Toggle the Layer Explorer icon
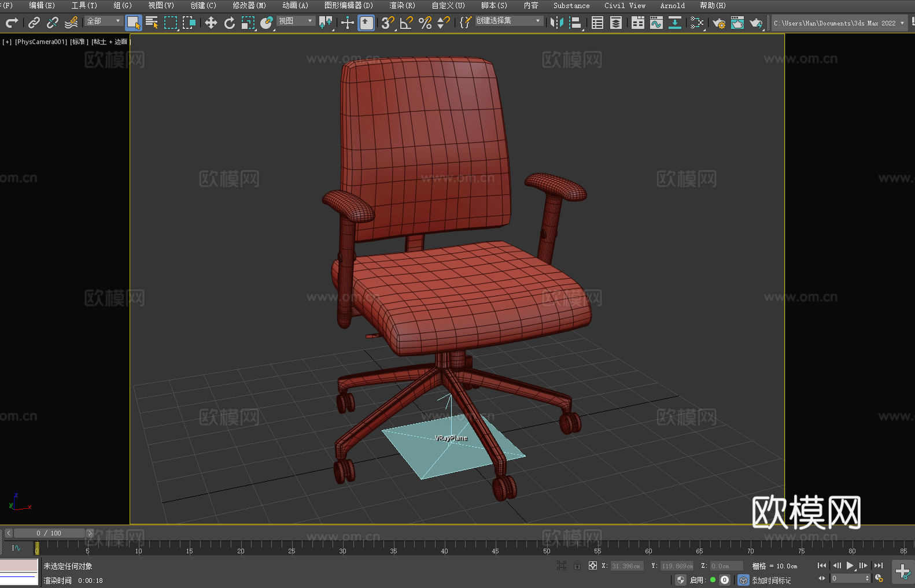 click(x=616, y=23)
